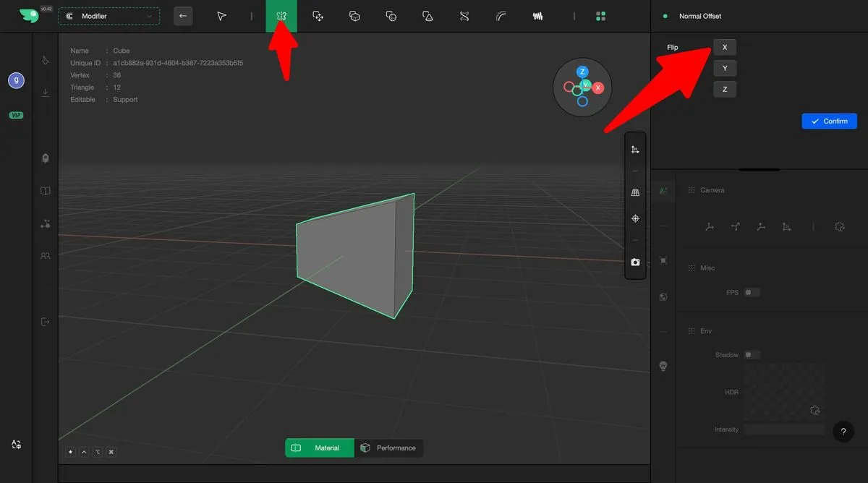Click the camera screenshot icon in the viewport
This screenshot has height=483, width=868.
click(635, 262)
